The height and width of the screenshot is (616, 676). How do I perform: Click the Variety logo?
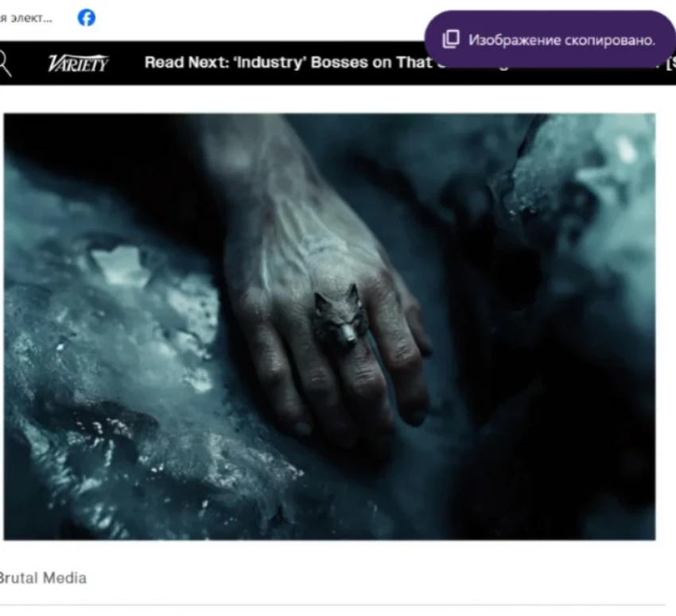[78, 64]
